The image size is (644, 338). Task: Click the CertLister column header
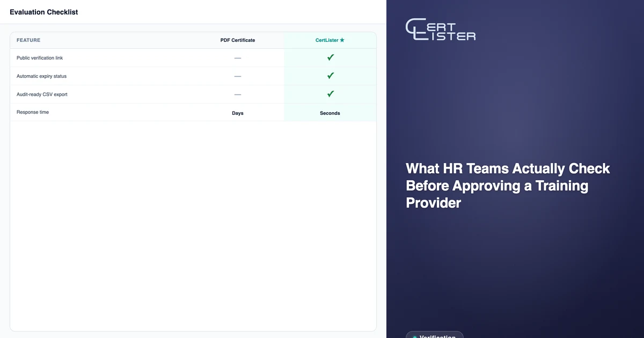tap(330, 40)
